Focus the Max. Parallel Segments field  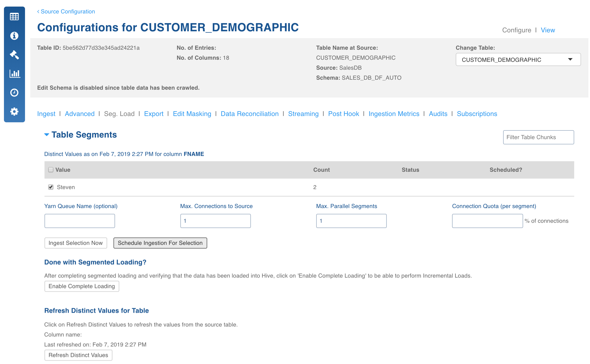[x=351, y=221]
